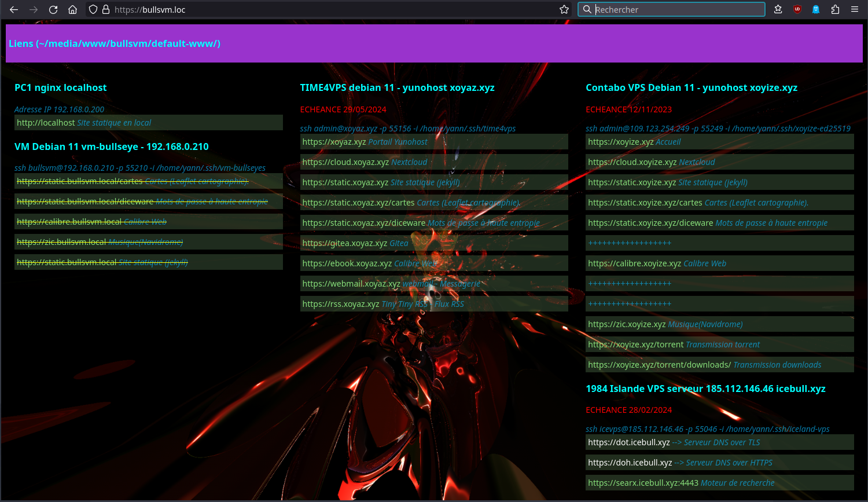Click the tracking protection shield icon

93,10
